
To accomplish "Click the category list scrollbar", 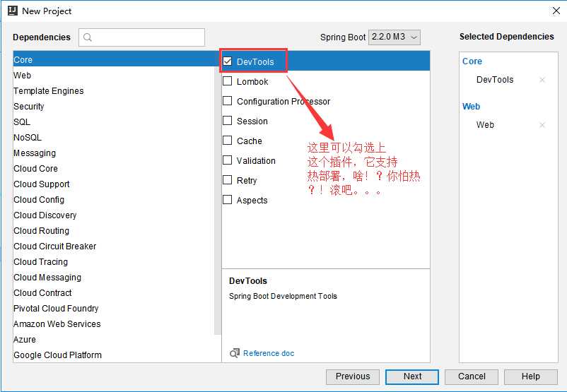I will tap(218, 200).
